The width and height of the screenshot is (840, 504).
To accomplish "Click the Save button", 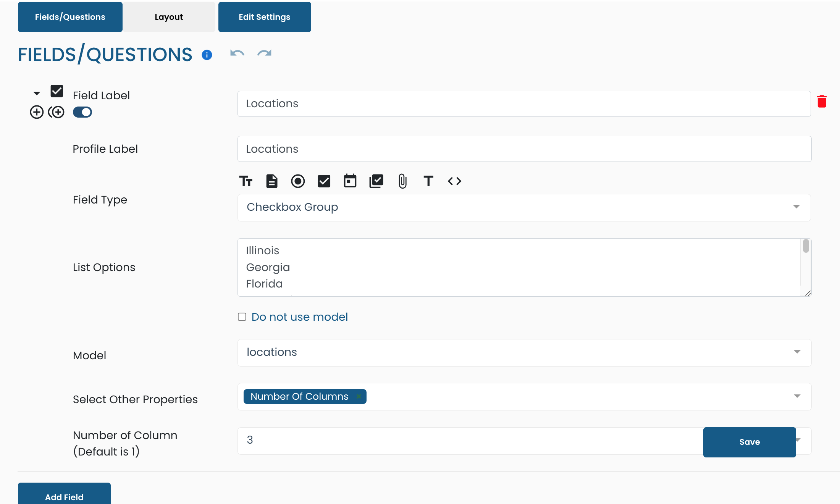I will [750, 442].
